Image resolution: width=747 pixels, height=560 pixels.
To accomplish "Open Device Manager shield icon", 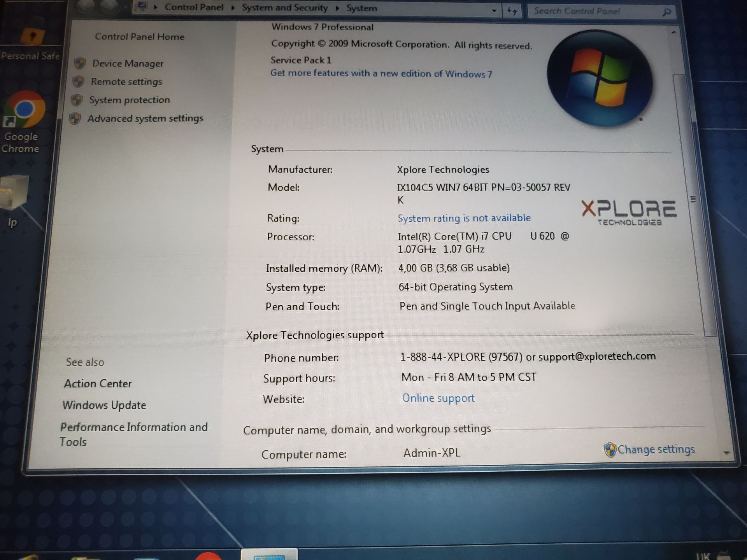I will point(80,63).
